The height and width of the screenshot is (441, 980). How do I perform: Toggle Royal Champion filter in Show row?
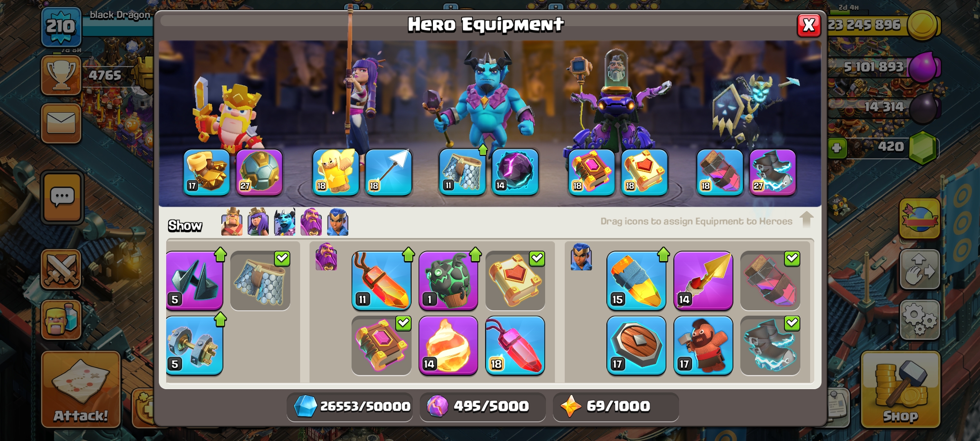[338, 222]
